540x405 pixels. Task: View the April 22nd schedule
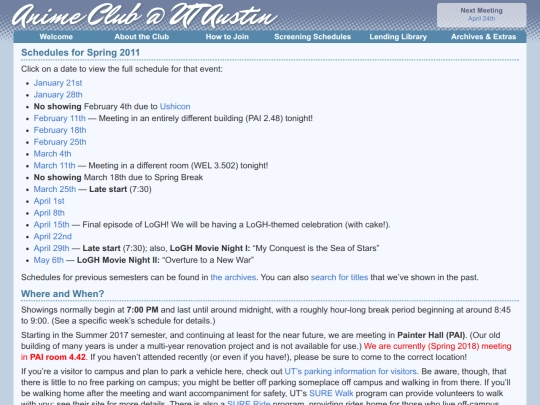tap(53, 236)
